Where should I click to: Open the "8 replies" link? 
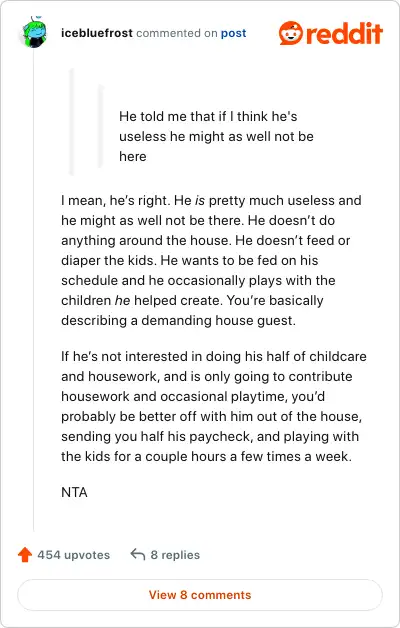[175, 555]
